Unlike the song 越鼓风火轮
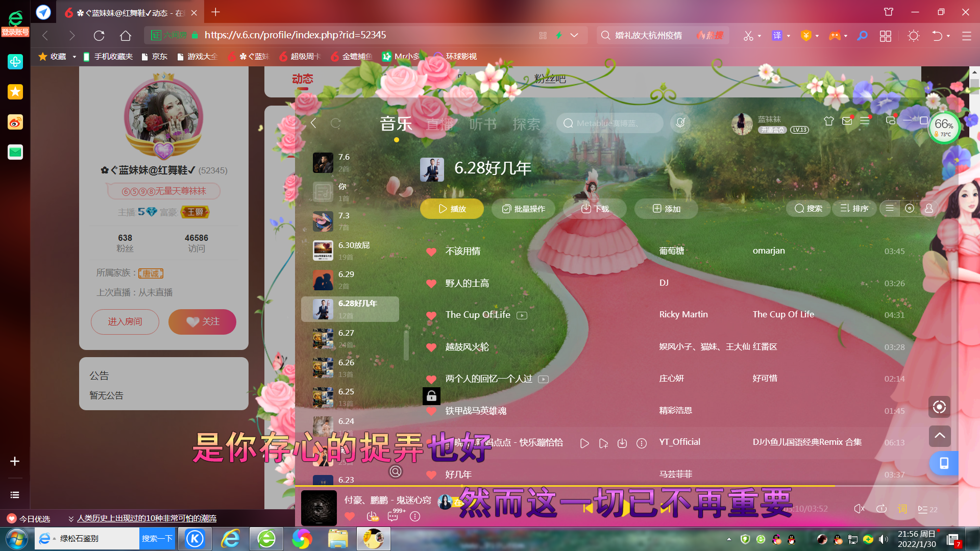The image size is (980, 551). coord(431,347)
